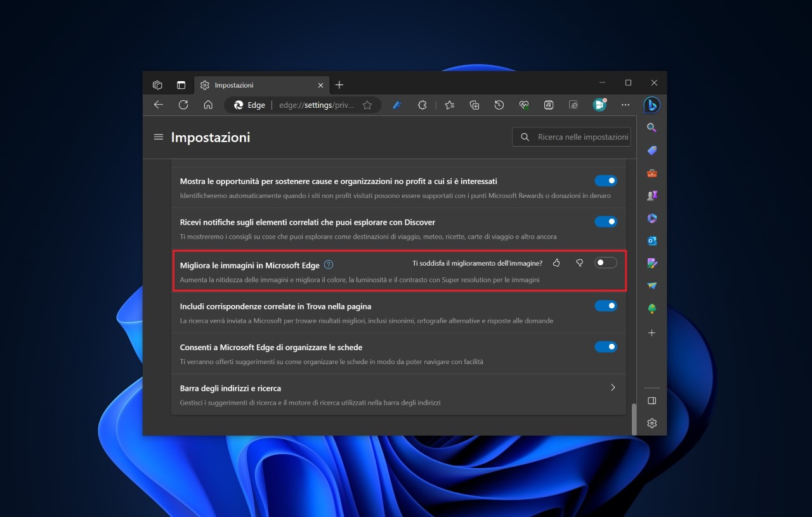Viewport: 812px width, 517px height.
Task: Open the profile avatar icon
Action: [599, 105]
